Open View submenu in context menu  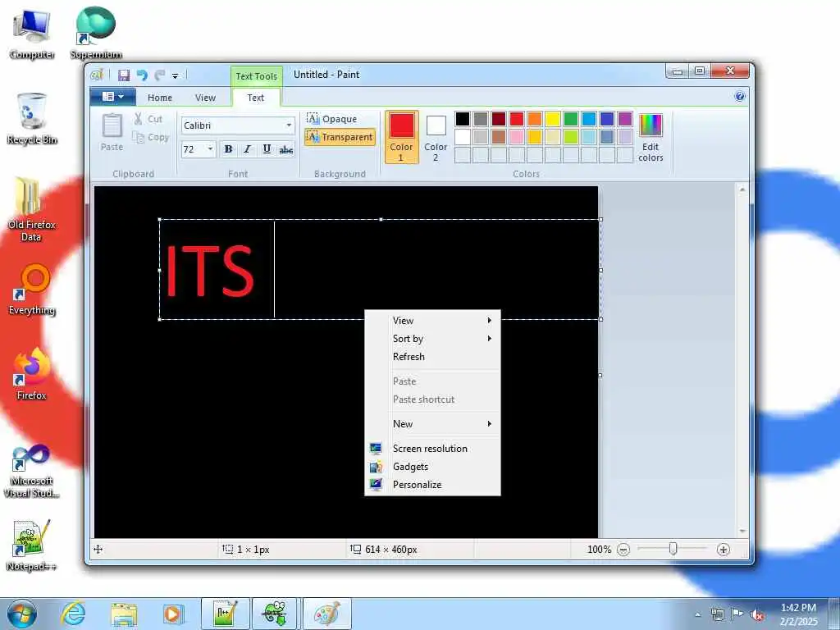[x=433, y=321]
